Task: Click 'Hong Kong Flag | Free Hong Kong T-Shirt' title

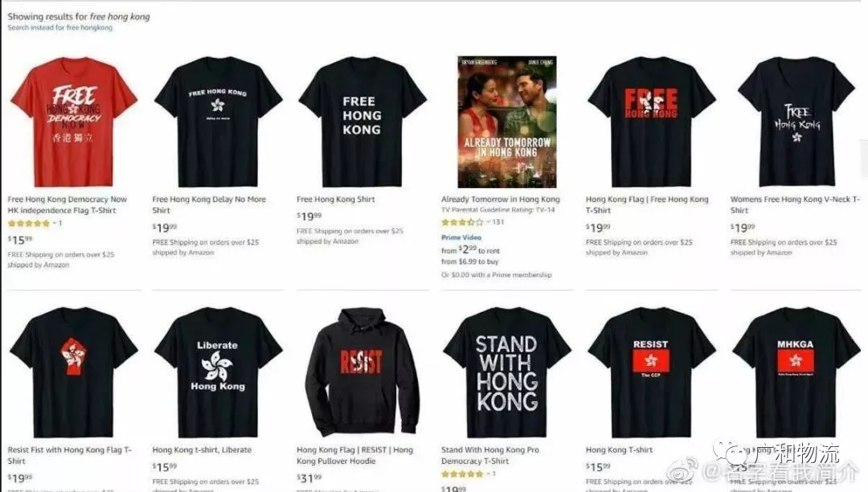Action: (646, 205)
